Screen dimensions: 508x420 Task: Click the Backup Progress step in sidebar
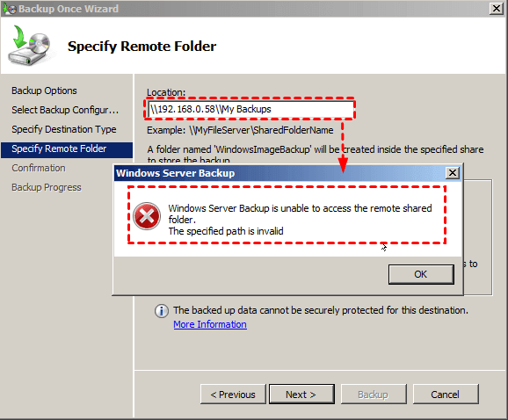[47, 187]
